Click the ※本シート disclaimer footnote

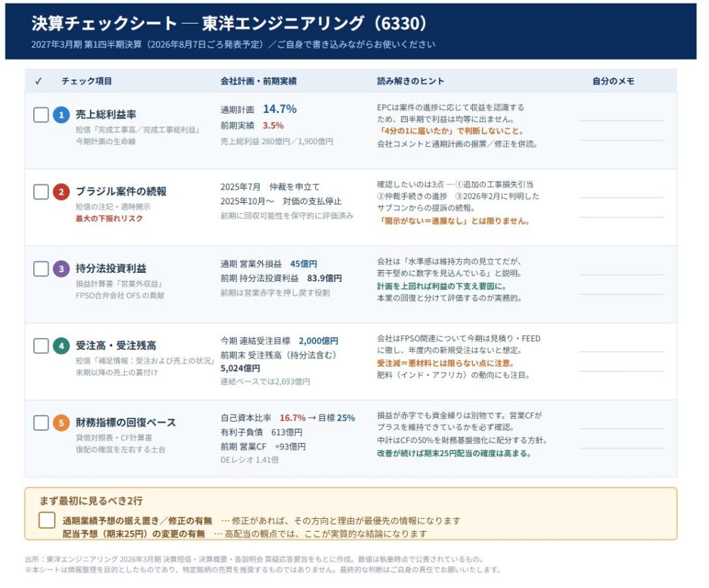tap(263, 569)
